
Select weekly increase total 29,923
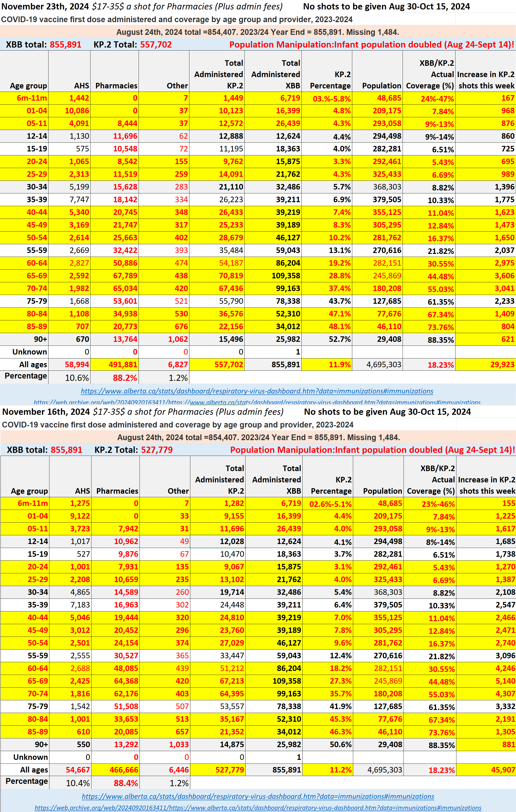[486, 364]
